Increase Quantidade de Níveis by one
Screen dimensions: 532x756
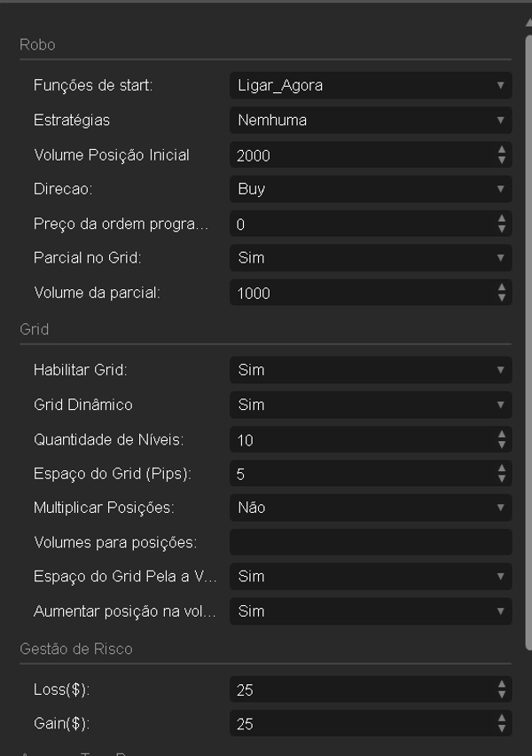coord(502,434)
